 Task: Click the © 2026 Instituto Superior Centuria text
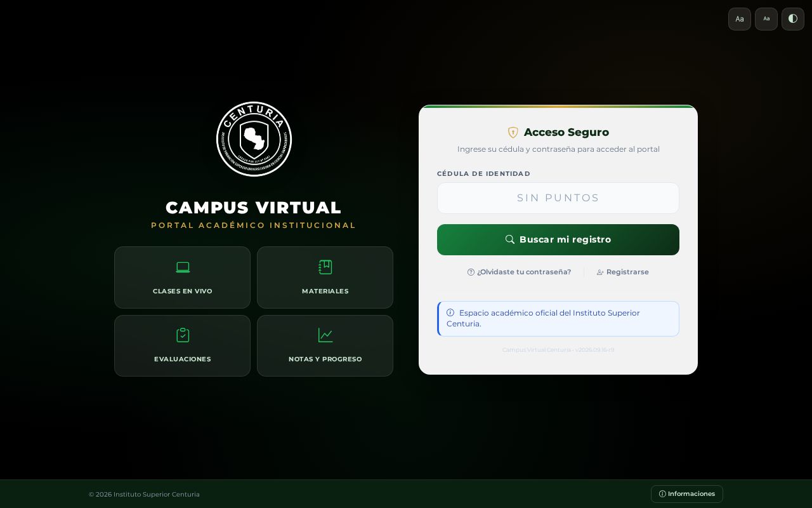point(144,495)
